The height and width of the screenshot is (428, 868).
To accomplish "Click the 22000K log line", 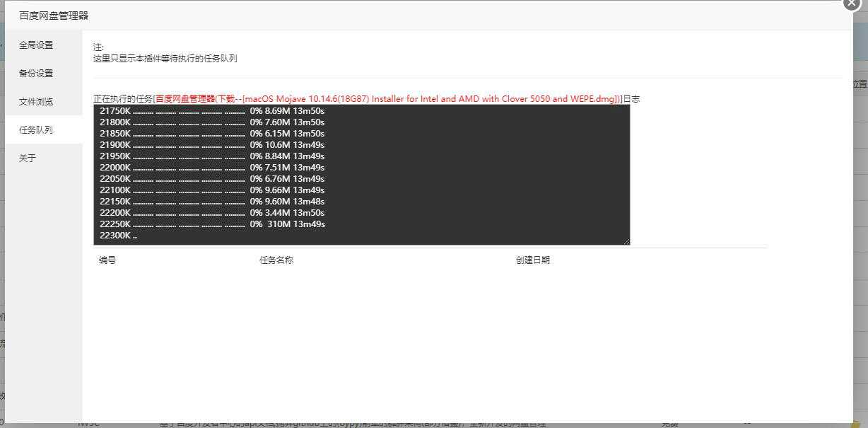I will point(212,168).
